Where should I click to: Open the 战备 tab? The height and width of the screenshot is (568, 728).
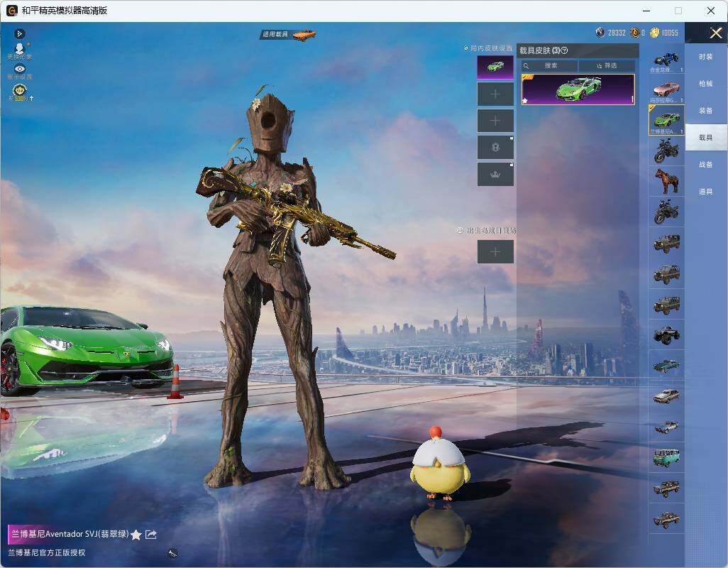(x=706, y=165)
